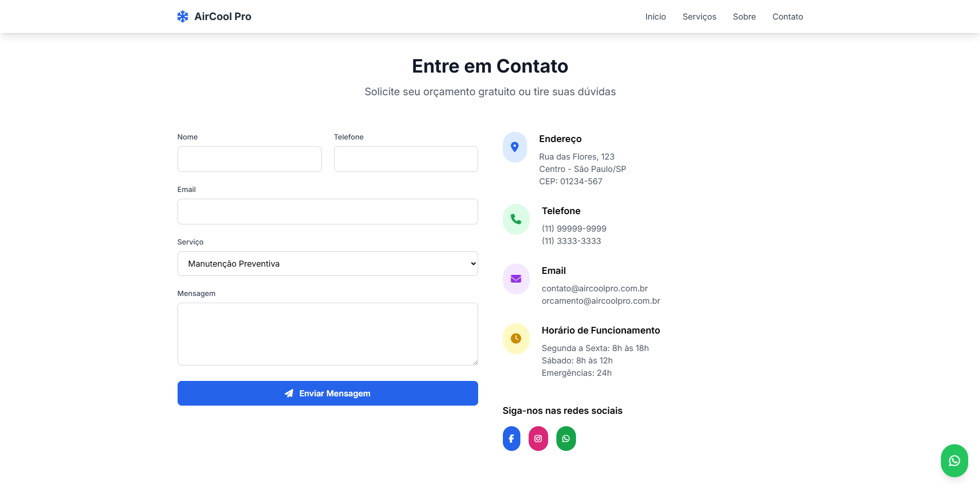Click the AirCool Pro snowflake logo icon
This screenshot has height=489, width=980.
(183, 16)
